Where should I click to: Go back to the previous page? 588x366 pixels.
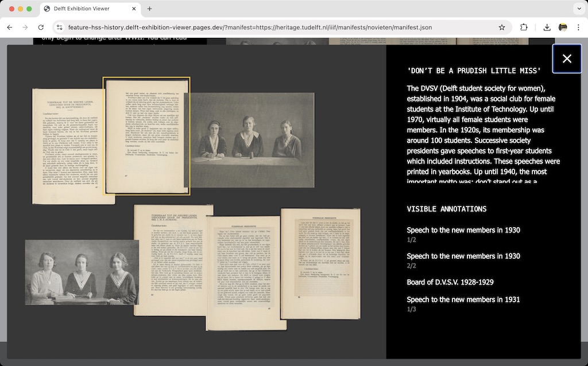10,28
